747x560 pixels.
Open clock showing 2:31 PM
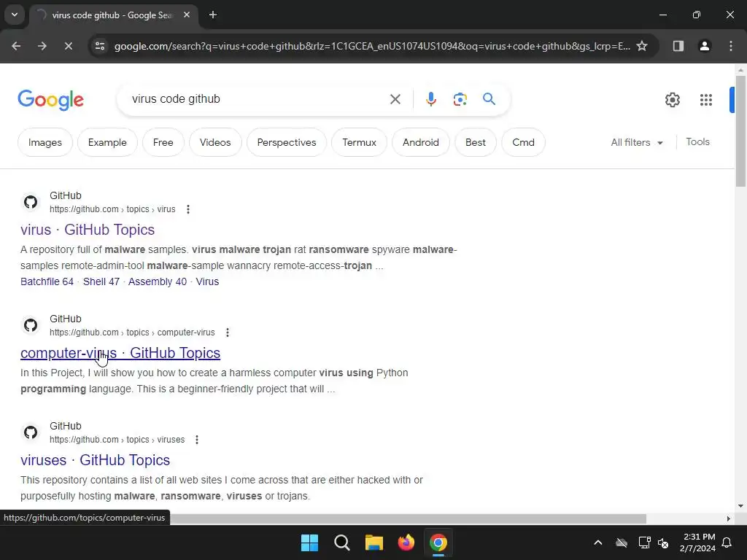click(698, 542)
